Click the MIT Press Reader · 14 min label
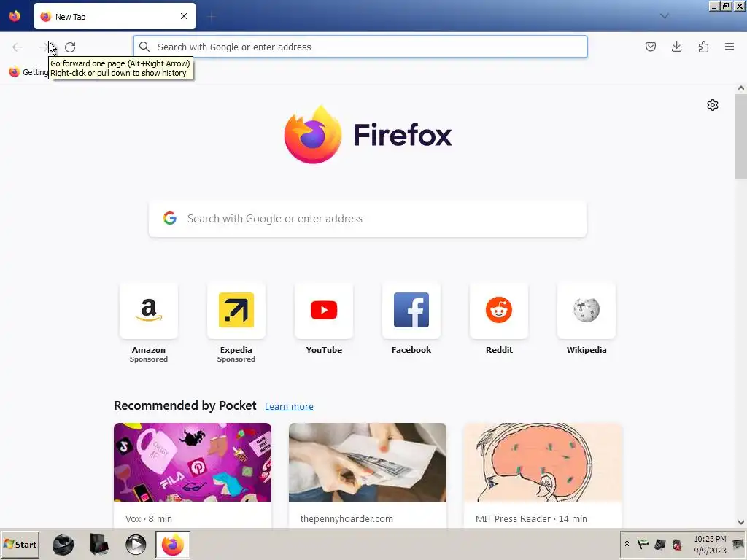Screen dimensions: 747x560 [531, 518]
